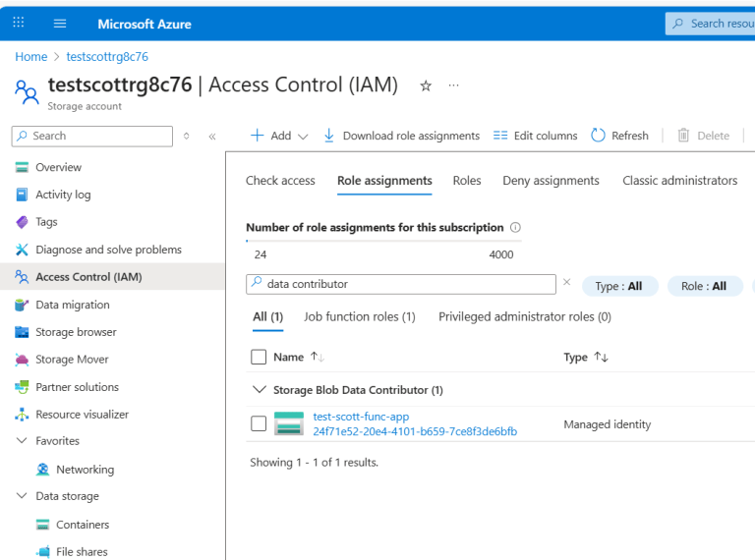
Task: Select the Role assignments tab
Action: (x=384, y=181)
